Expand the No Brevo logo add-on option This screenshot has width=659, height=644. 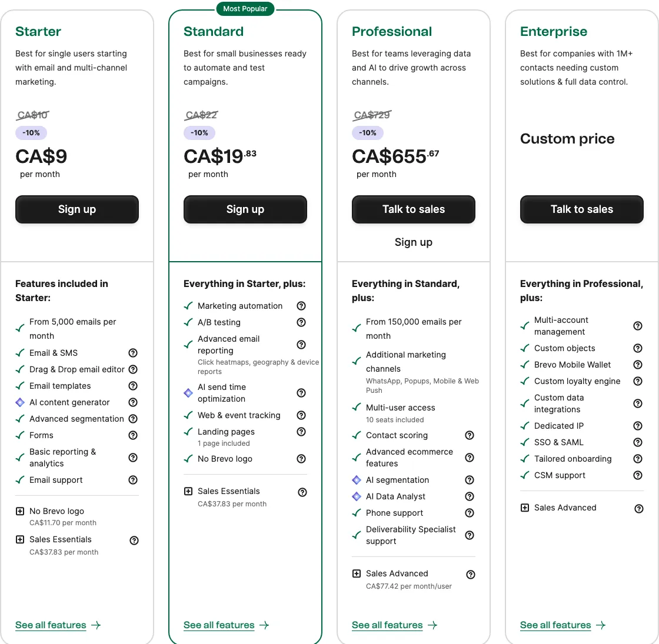[19, 511]
